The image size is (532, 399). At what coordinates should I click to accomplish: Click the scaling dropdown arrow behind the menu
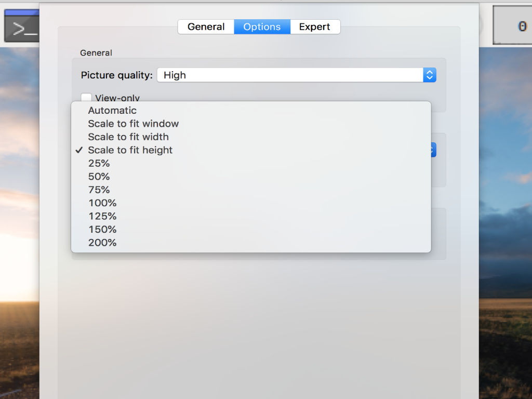point(434,150)
